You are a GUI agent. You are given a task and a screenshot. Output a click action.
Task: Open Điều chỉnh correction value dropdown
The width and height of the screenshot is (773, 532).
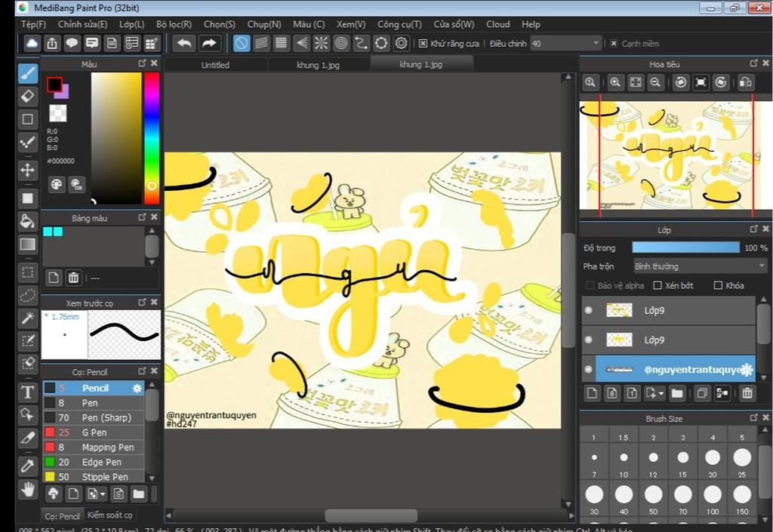pyautogui.click(x=566, y=43)
